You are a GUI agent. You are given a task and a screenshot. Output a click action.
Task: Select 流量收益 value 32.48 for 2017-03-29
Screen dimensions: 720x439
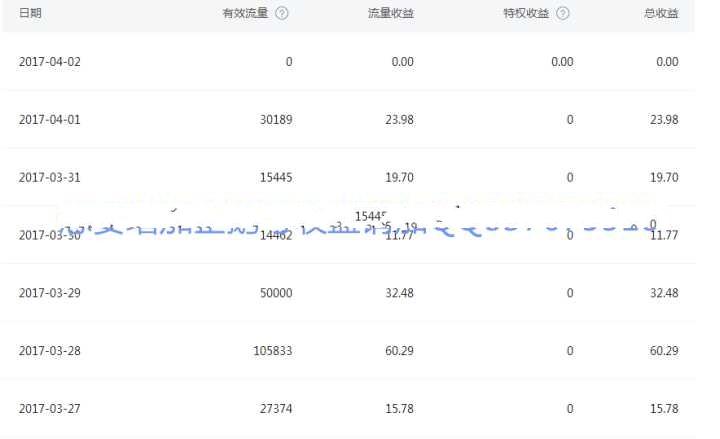tap(399, 293)
